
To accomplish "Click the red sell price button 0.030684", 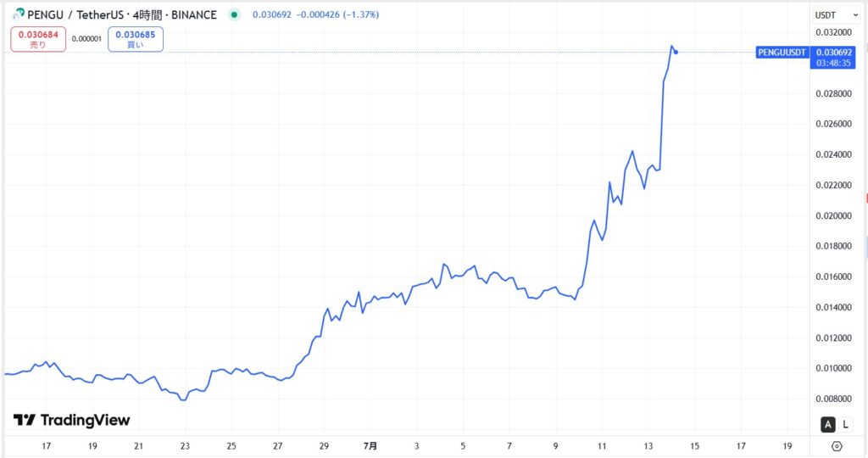I will click(x=38, y=39).
